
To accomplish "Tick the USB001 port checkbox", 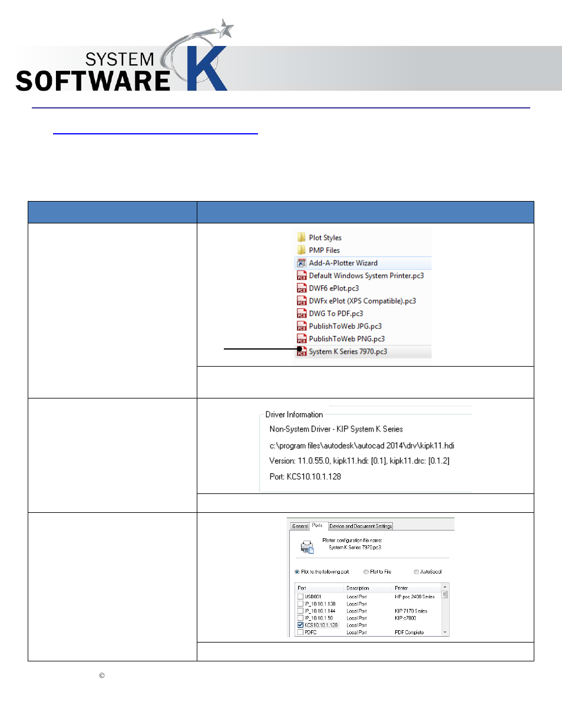I will 300,597.
